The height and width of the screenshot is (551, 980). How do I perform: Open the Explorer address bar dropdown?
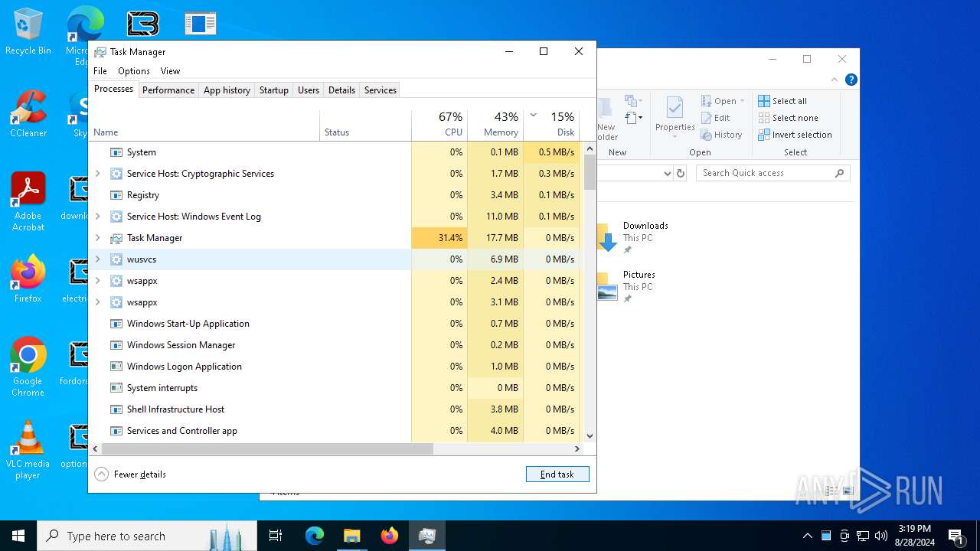(x=667, y=174)
